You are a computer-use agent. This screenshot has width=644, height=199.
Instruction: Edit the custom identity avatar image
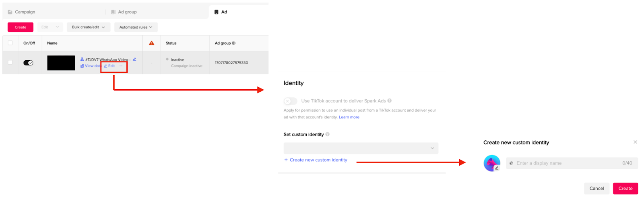pyautogui.click(x=497, y=168)
